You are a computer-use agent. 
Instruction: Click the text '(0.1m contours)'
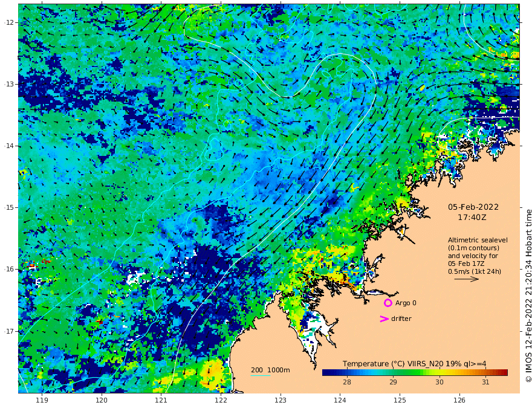tap(473, 248)
